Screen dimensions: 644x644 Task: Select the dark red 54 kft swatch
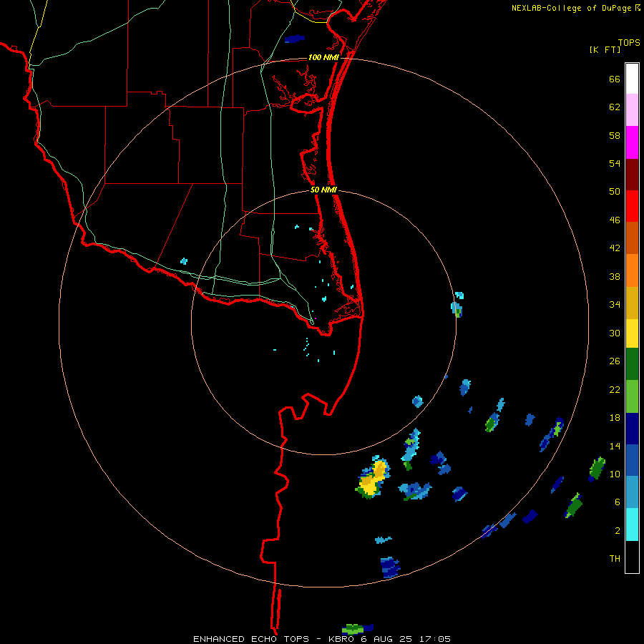coord(632,174)
